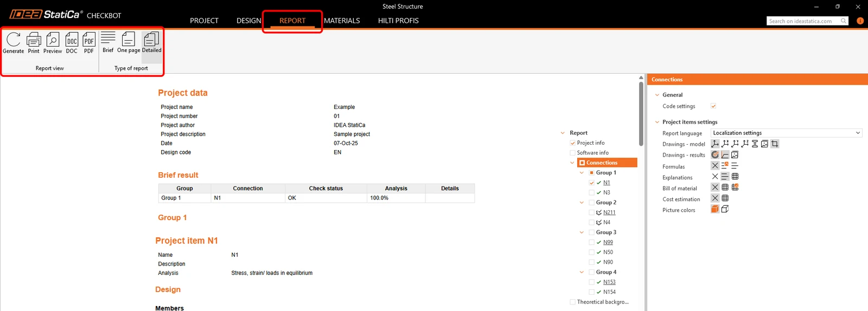Screen dimensions: 868x311
Task: Open the DESIGN tab
Action: click(x=248, y=21)
